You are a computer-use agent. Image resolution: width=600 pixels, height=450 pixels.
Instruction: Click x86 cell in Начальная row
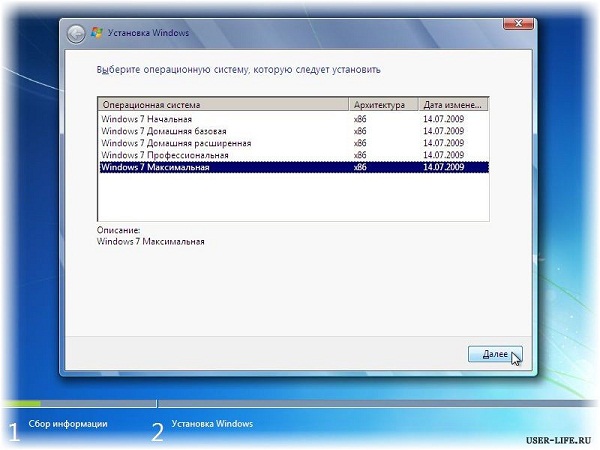tap(360, 119)
